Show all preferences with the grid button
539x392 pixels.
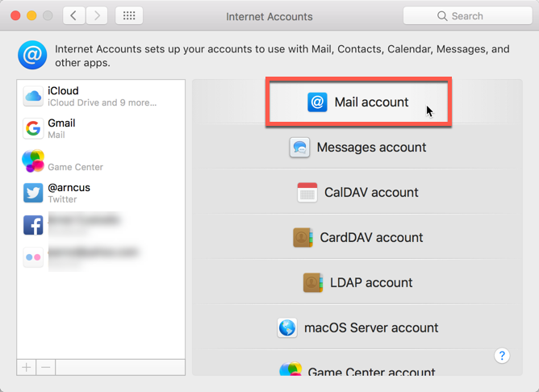click(x=129, y=16)
